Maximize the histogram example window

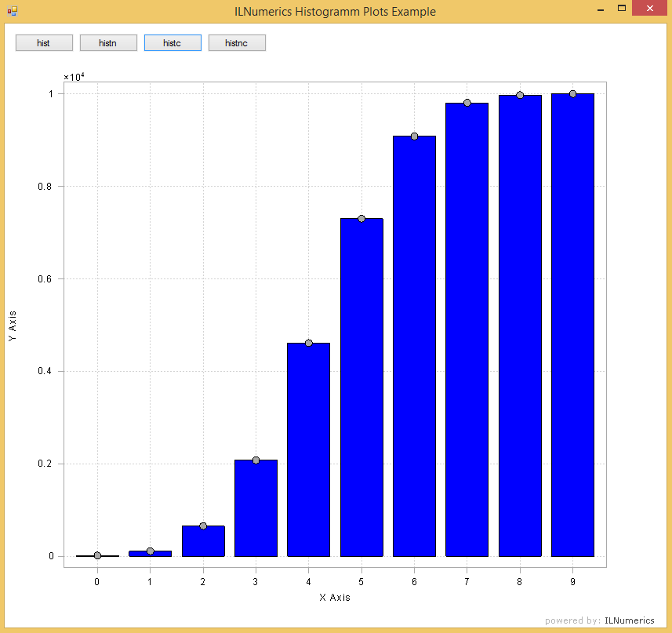pos(621,9)
